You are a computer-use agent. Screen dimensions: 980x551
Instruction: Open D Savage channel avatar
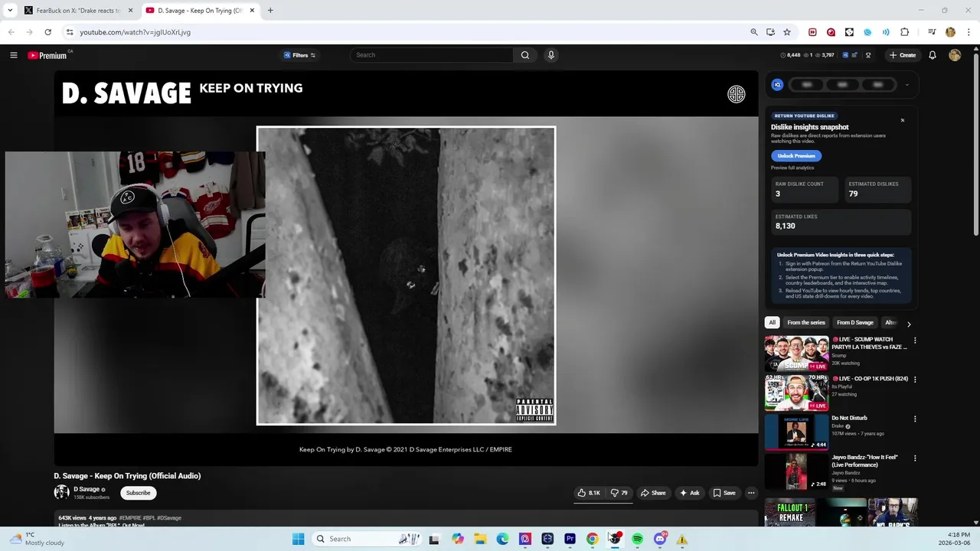point(61,492)
